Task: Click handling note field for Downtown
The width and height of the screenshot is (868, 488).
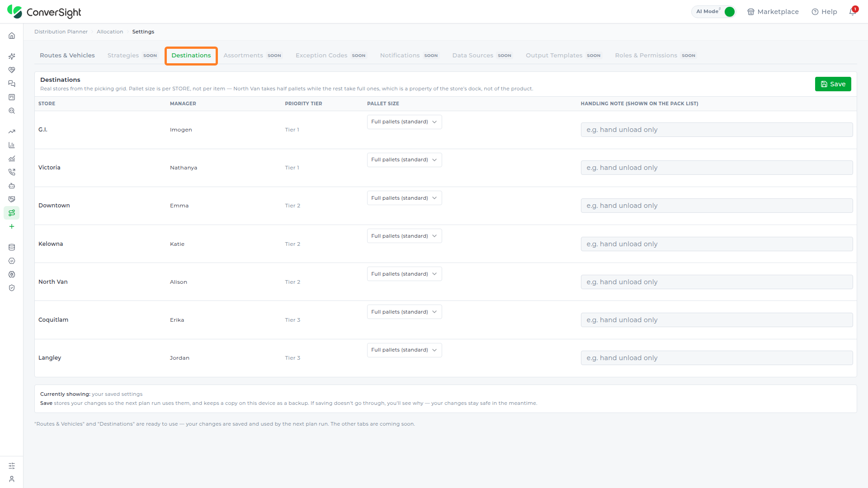Action: (717, 206)
